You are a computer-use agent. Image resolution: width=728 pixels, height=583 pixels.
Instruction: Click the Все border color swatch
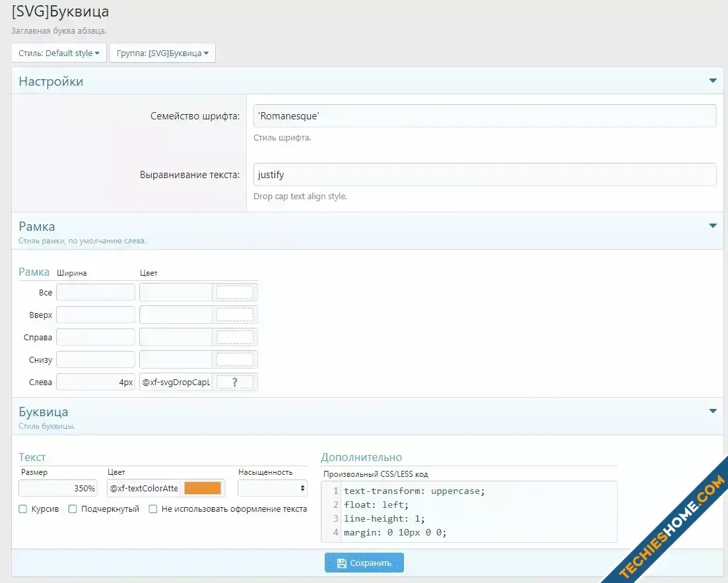point(234,293)
